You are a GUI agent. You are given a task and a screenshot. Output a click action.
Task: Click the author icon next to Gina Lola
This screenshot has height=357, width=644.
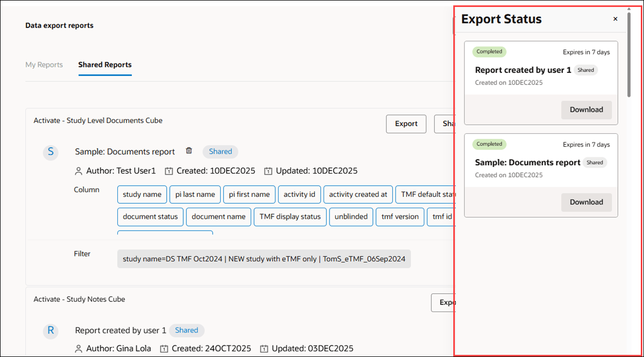coord(78,348)
